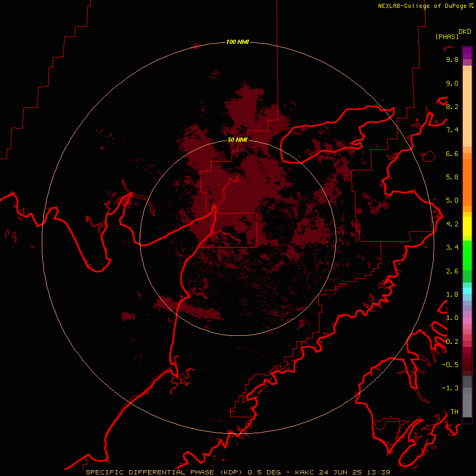Click the 5.0 value on color scale
Viewport: 476px width, 476px height.
point(452,200)
